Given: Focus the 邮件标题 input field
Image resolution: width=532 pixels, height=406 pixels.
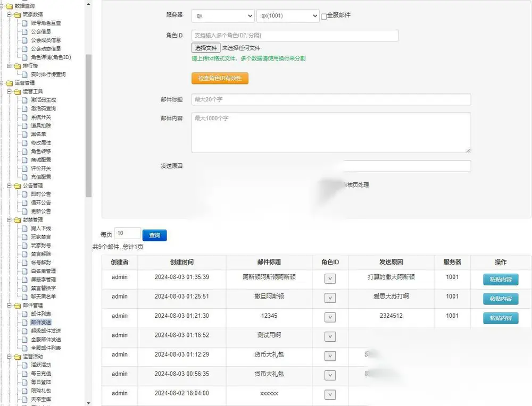Looking at the screenshot, I should pos(331,99).
